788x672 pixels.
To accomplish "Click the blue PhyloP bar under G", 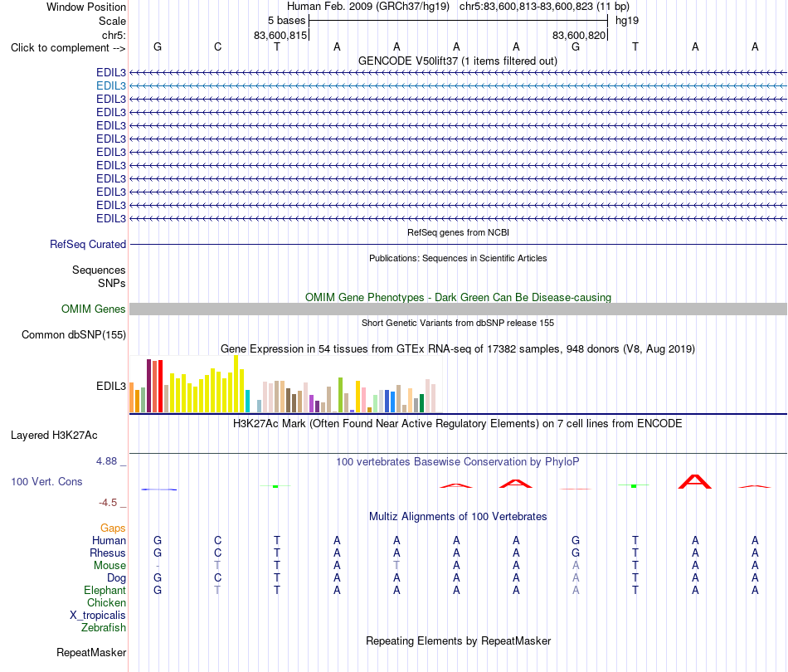I will click(158, 489).
